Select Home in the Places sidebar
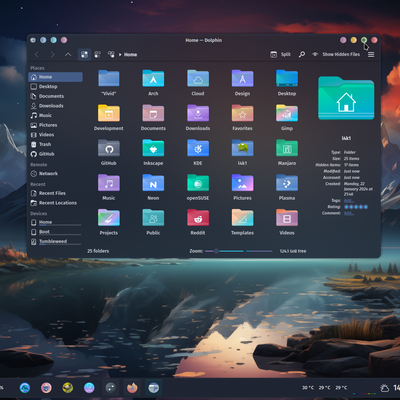Image resolution: width=400 pixels, height=400 pixels. 56,77
